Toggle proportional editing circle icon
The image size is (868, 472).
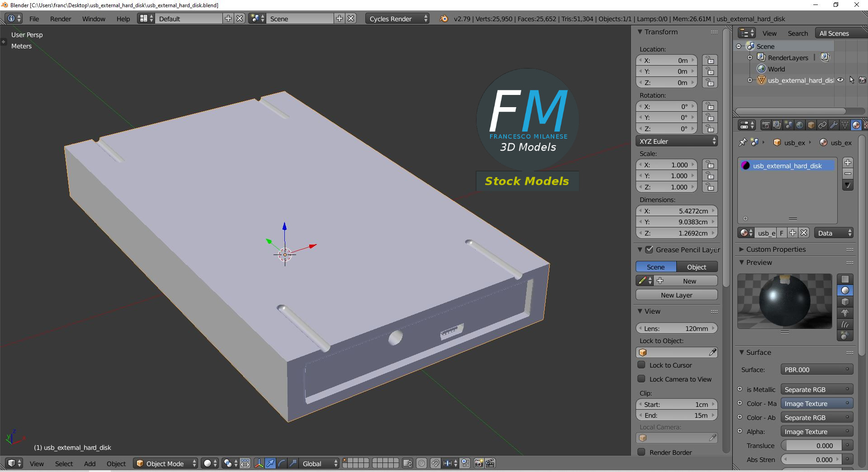[421, 463]
